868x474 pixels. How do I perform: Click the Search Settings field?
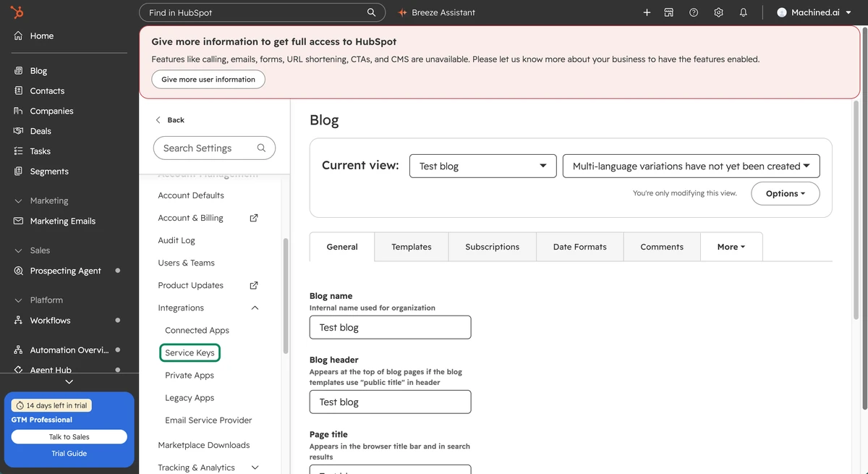point(214,148)
